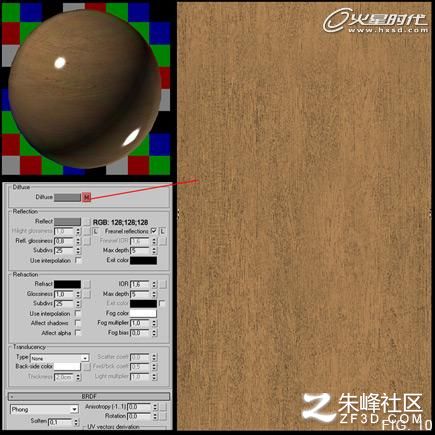Click the reflection Subdivs input field
Image resolution: width=435 pixels, height=435 pixels.
tap(64, 250)
